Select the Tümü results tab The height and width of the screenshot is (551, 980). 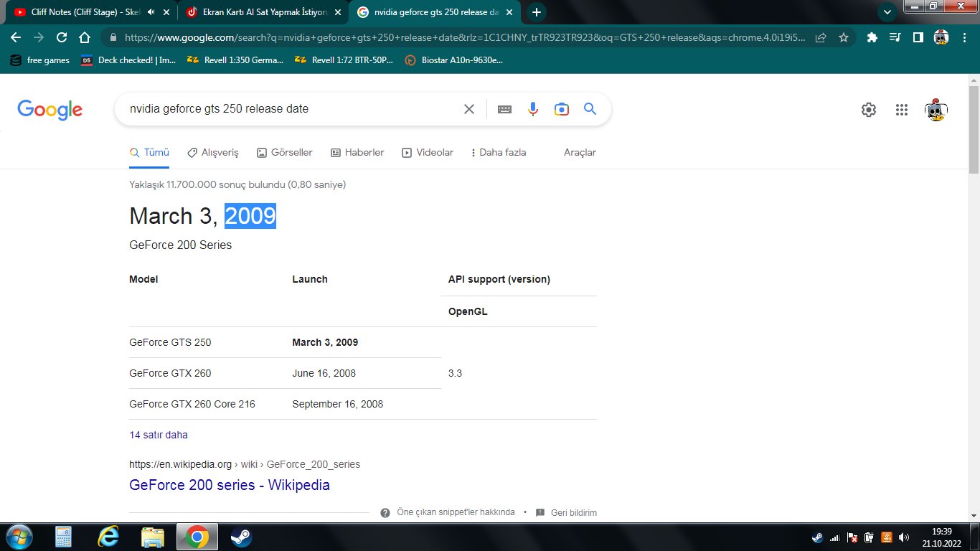149,152
